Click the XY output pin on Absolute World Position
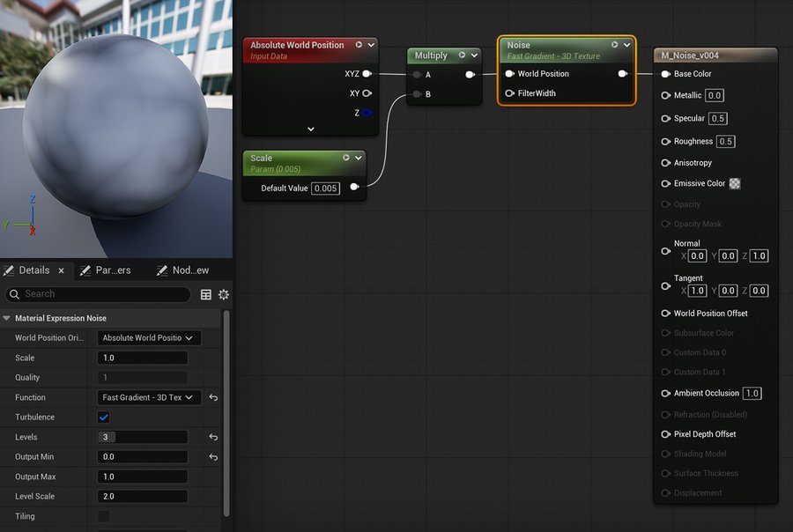The width and height of the screenshot is (793, 532). [x=367, y=93]
